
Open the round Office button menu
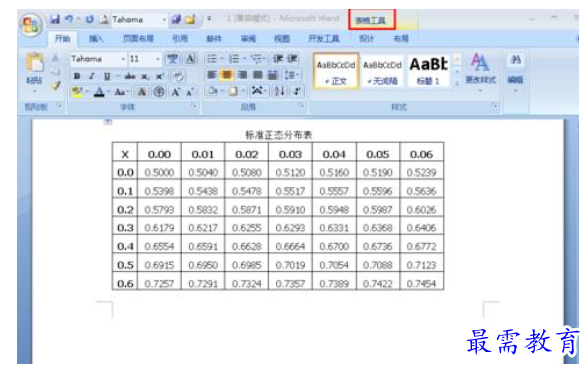(31, 25)
